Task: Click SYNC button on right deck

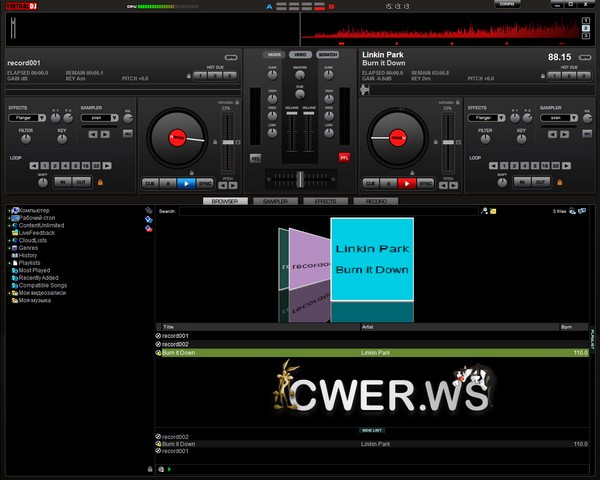Action: 425,183
